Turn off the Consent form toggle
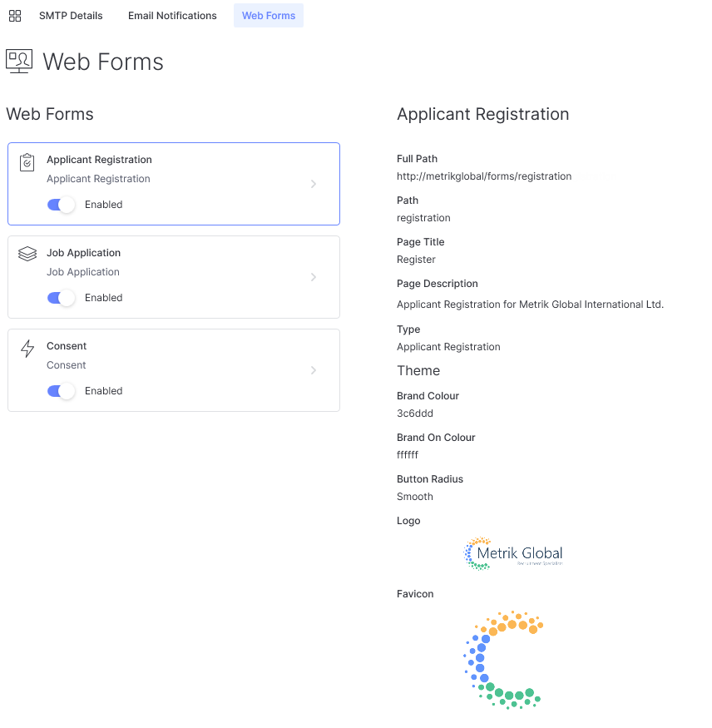The height and width of the screenshot is (728, 712). click(x=61, y=391)
